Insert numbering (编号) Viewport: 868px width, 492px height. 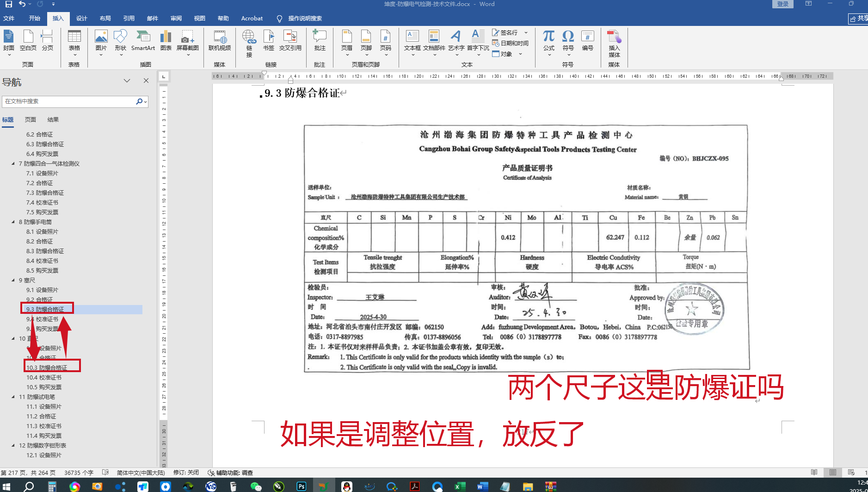(588, 41)
